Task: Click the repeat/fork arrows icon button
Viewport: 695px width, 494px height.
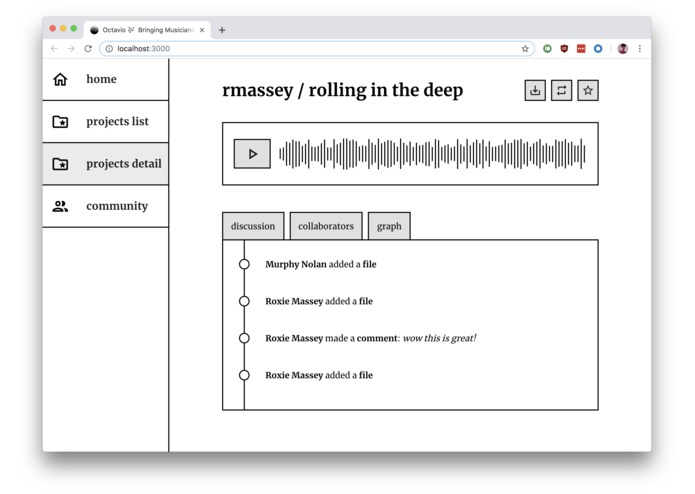Action: (x=561, y=90)
